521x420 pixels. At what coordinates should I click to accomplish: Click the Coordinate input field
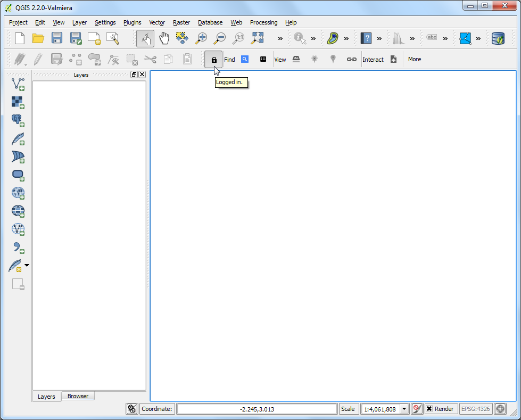point(257,409)
